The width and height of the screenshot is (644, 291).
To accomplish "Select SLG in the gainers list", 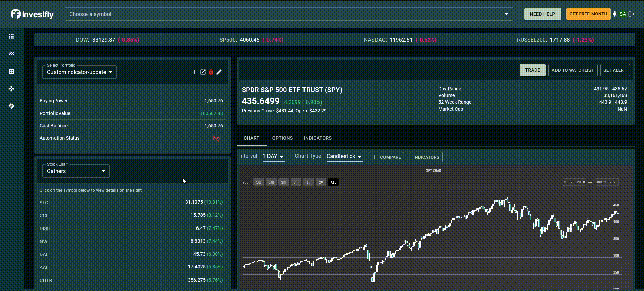I will (x=44, y=203).
